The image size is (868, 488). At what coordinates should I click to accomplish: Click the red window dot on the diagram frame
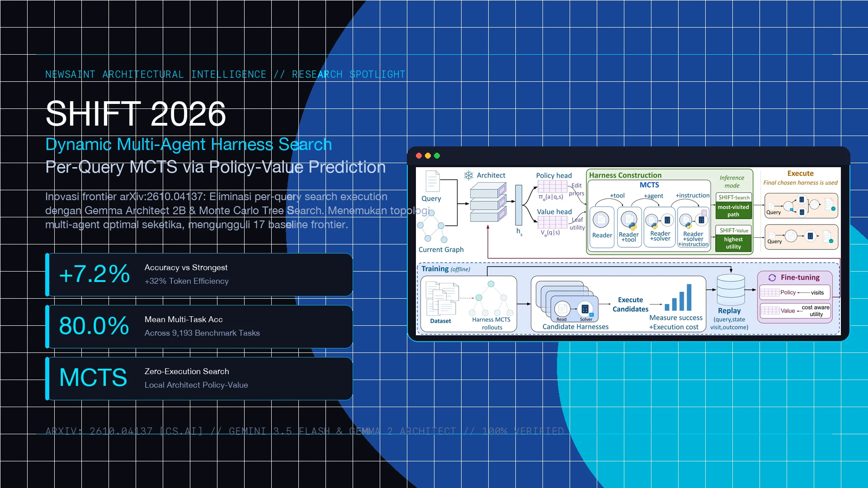419,156
